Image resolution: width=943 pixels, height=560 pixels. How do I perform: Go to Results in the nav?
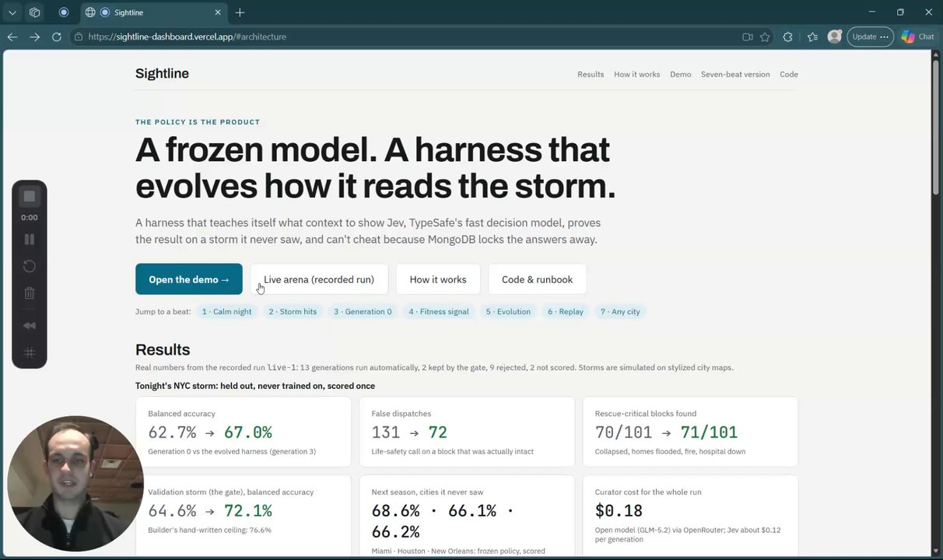click(x=591, y=75)
